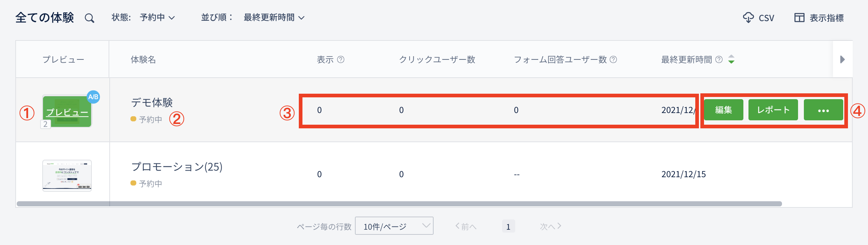Click the プレビュー link on demo thumbnail

[x=67, y=112]
